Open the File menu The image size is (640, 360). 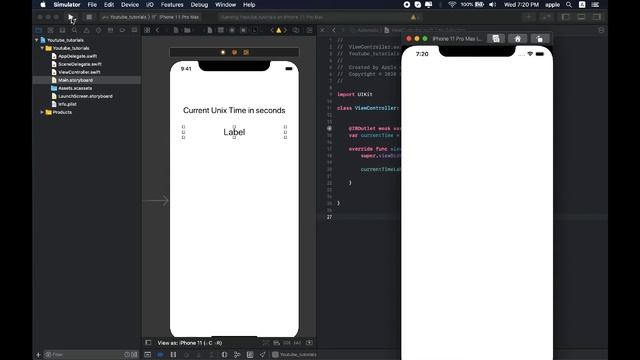[92, 5]
